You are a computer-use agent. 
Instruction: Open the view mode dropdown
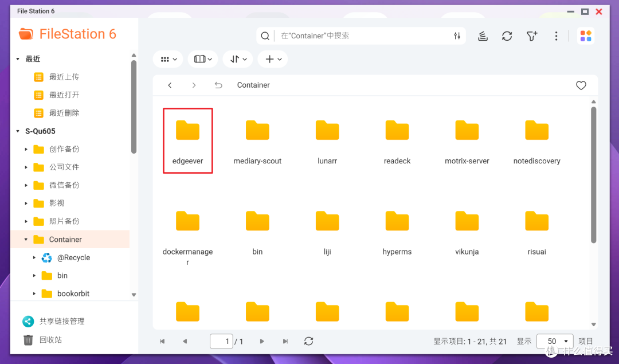(168, 59)
